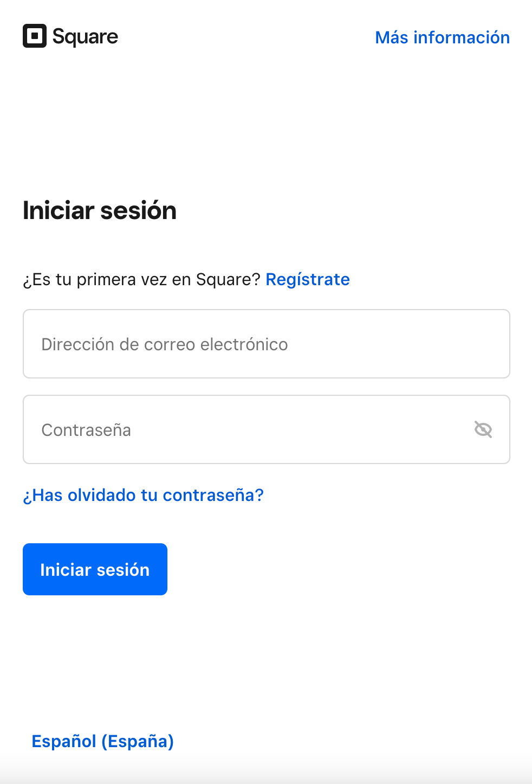Show the password using the eye icon
Image resolution: width=532 pixels, height=784 pixels.
tap(483, 429)
